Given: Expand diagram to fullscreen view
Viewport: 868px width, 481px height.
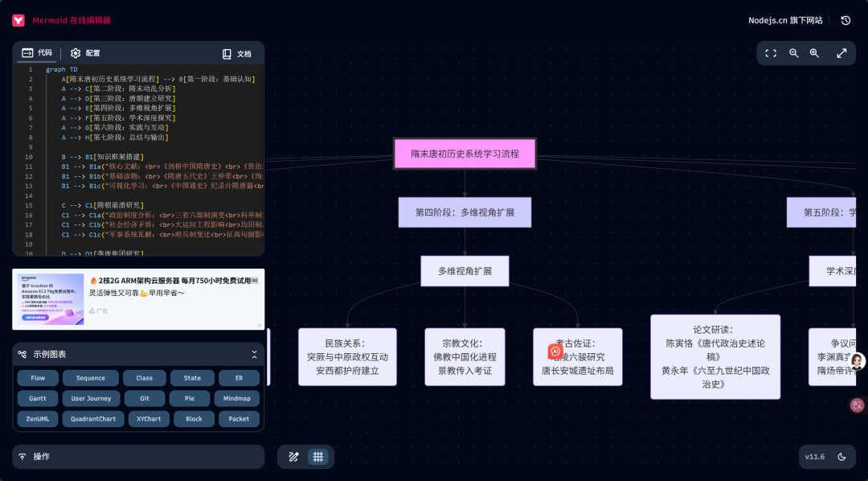Looking at the screenshot, I should click(841, 53).
